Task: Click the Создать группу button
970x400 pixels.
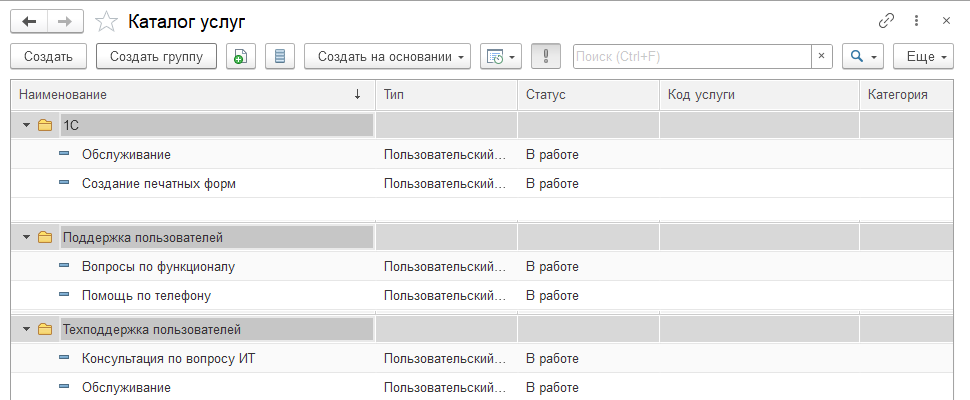Action: (x=157, y=56)
